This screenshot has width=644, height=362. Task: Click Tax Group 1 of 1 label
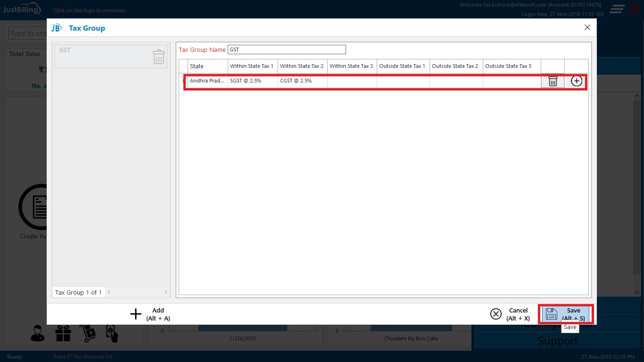[x=78, y=292]
